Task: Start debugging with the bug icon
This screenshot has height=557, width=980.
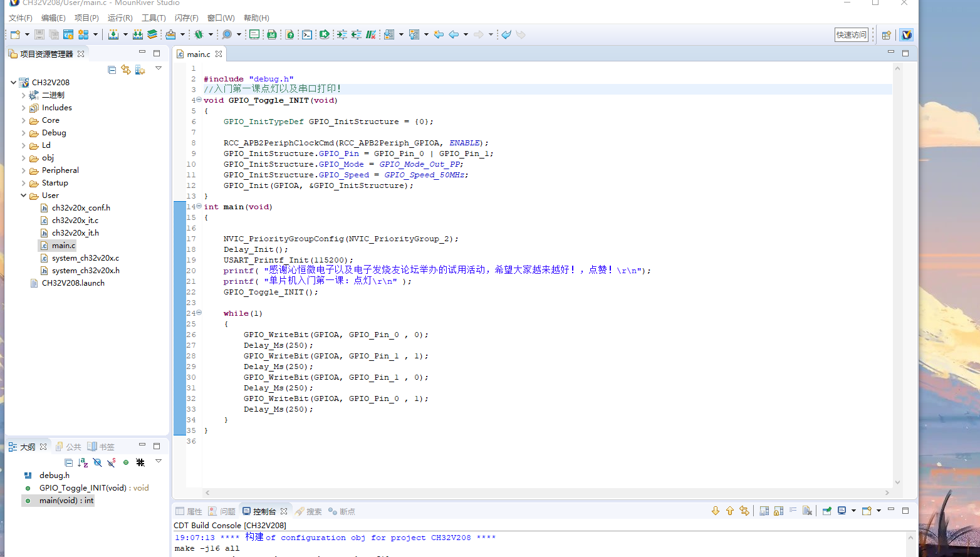Action: tap(199, 34)
